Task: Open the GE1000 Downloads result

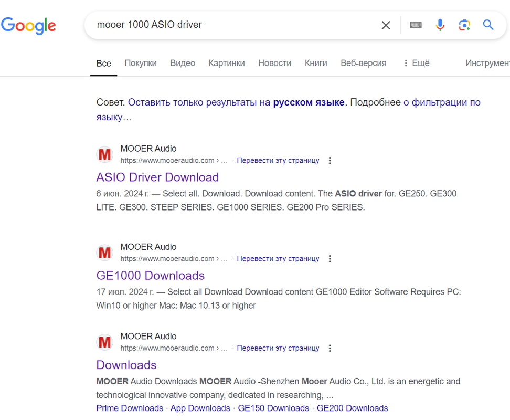Action: pyautogui.click(x=150, y=276)
